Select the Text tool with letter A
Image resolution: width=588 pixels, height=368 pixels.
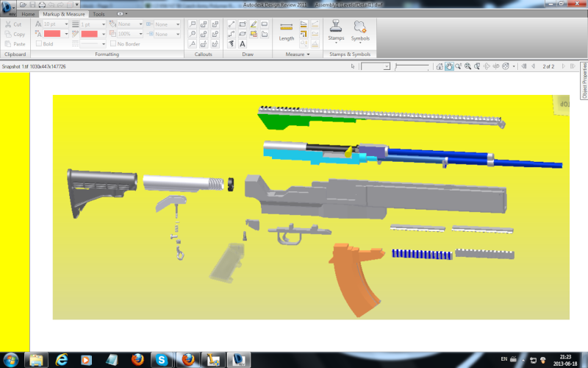click(x=243, y=44)
